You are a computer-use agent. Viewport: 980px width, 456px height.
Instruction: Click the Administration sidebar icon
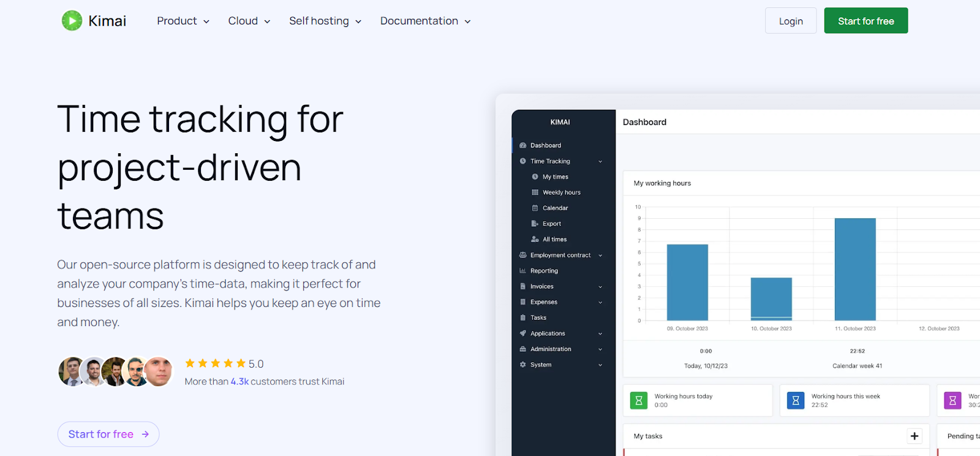(523, 349)
